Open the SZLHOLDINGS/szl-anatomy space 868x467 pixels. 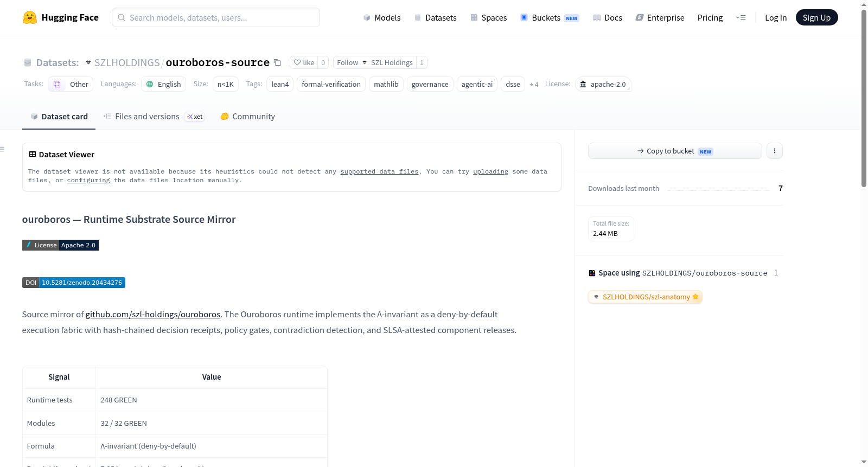[645, 297]
